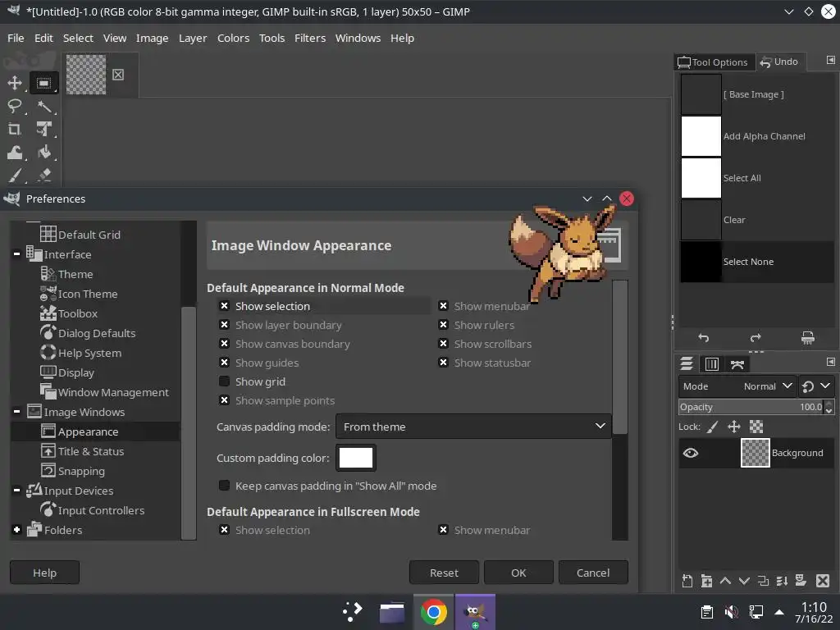Collapse the Interface tree section
This screenshot has width=840, height=630.
tap(16, 254)
